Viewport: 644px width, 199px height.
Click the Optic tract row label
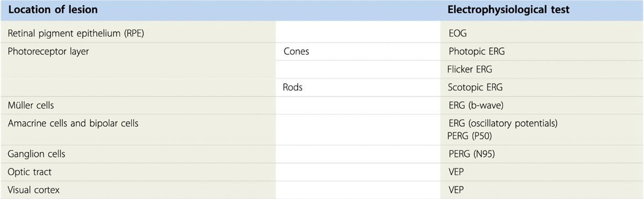point(30,172)
